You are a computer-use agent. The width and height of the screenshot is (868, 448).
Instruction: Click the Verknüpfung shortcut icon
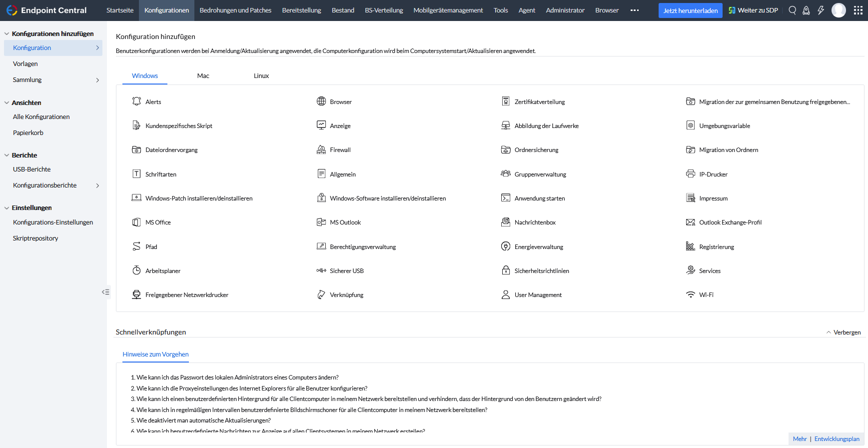click(x=321, y=294)
